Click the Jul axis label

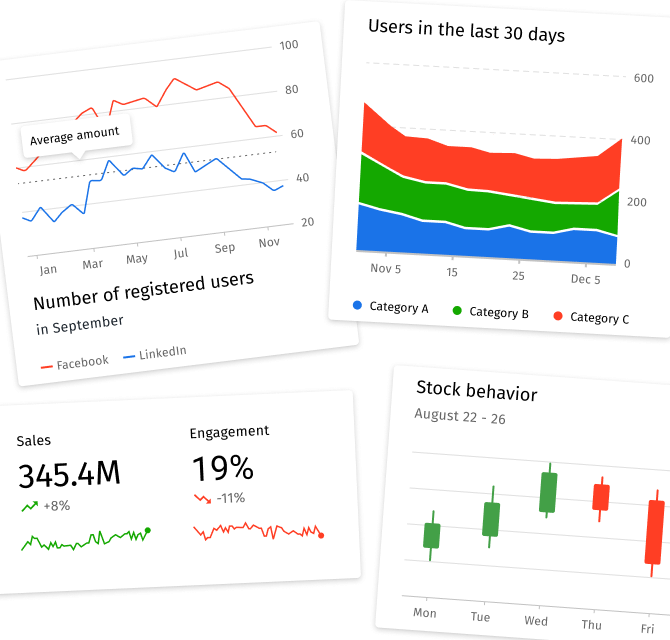[181, 253]
